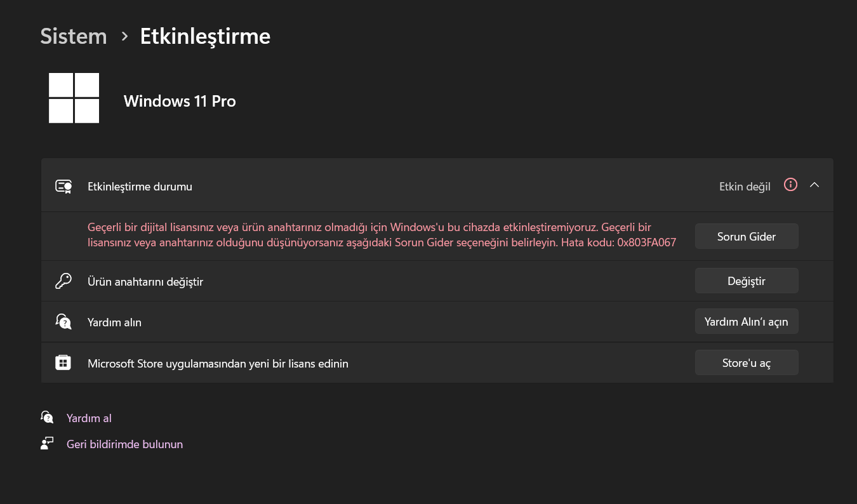Open Yardım Alın'ı açın button

pos(746,322)
